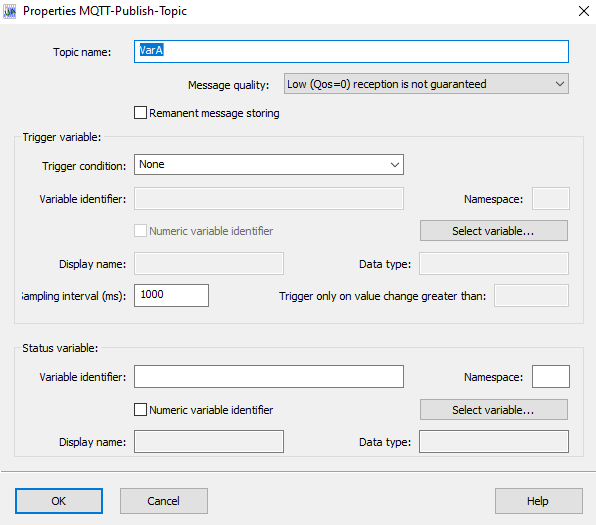
Task: Click Select variable button in Status variable
Action: click(494, 409)
